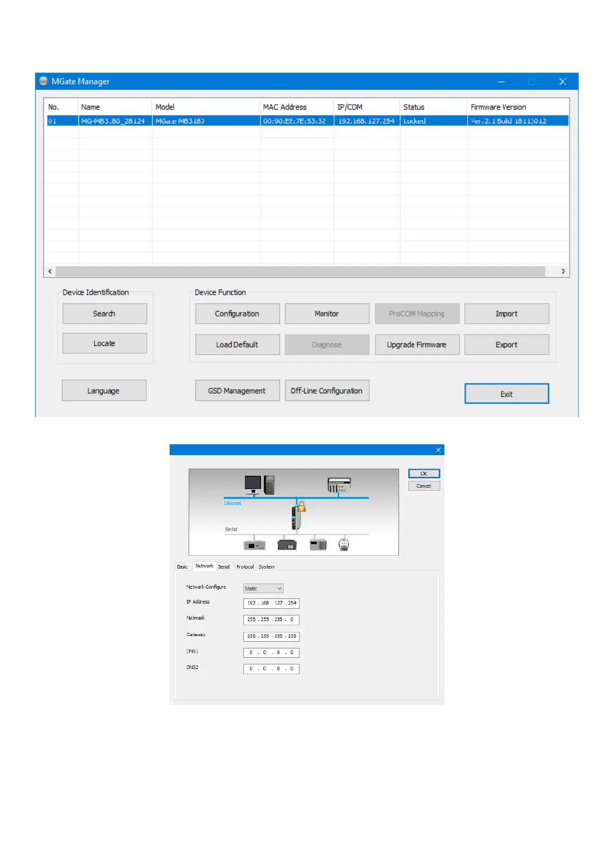Switch to the Basic tab
Image resolution: width=614 pixels, height=868 pixels.
click(x=182, y=566)
